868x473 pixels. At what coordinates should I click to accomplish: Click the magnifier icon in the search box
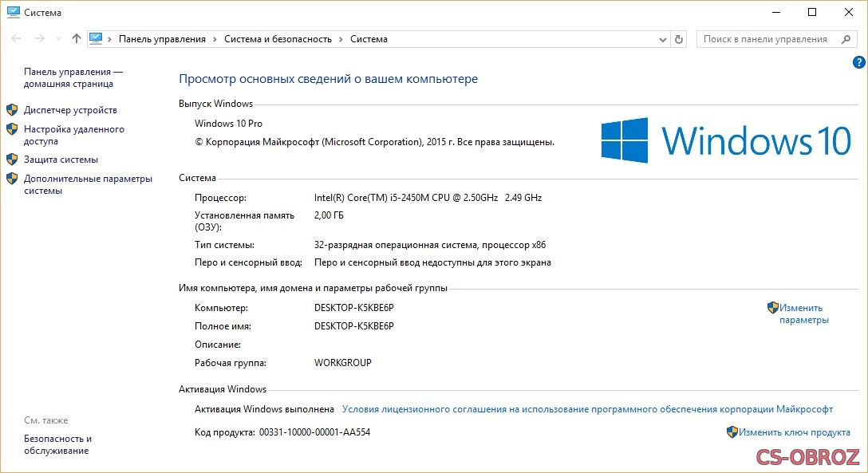[x=845, y=39]
